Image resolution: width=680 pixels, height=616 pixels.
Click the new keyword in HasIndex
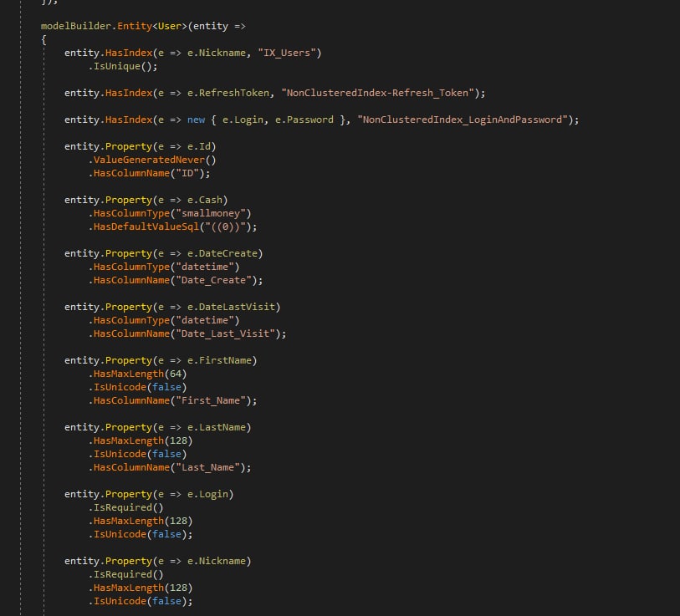pos(196,120)
